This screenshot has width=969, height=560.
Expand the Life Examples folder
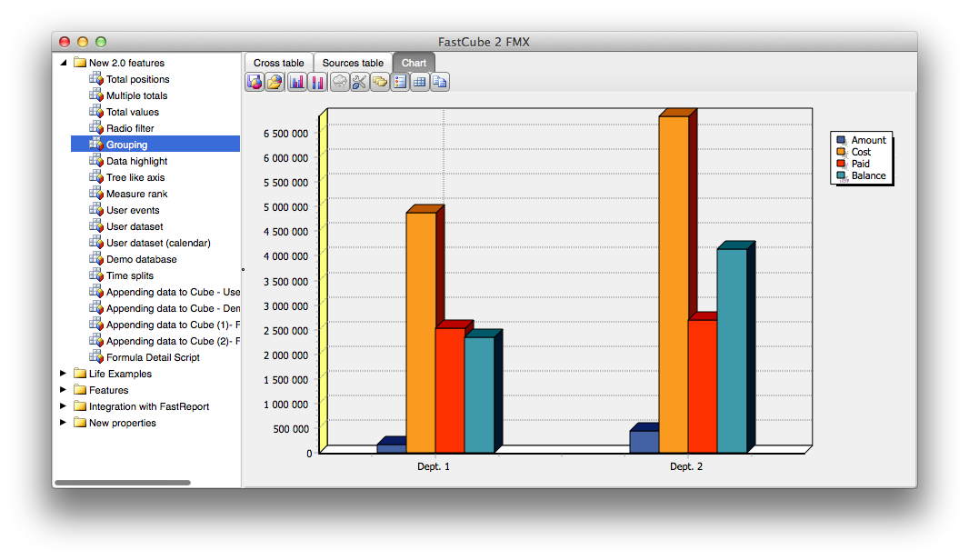coord(63,374)
